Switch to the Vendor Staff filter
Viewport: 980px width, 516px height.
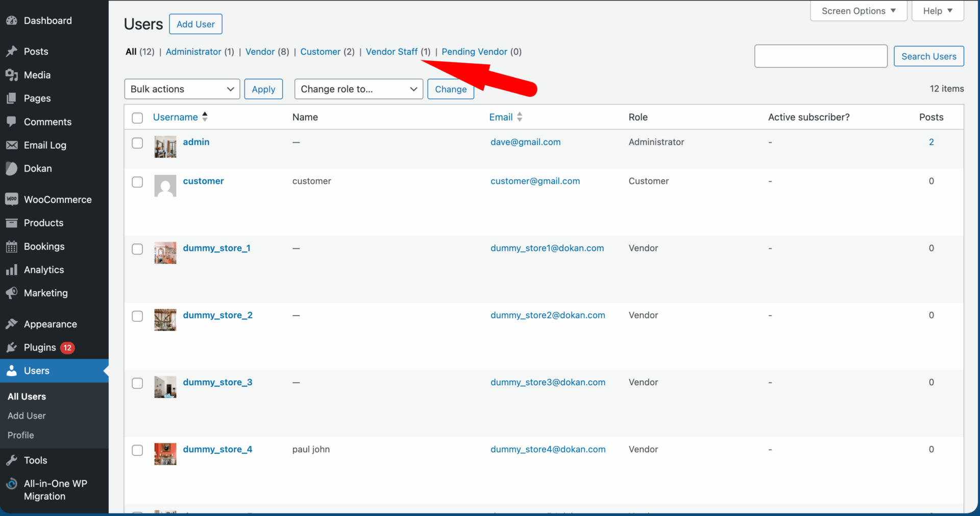click(x=391, y=52)
